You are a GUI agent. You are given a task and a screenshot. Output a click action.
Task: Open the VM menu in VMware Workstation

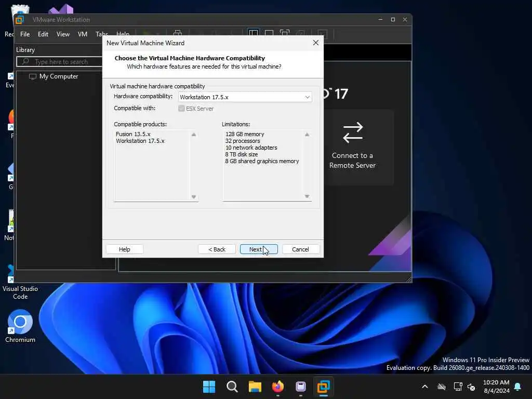83,34
